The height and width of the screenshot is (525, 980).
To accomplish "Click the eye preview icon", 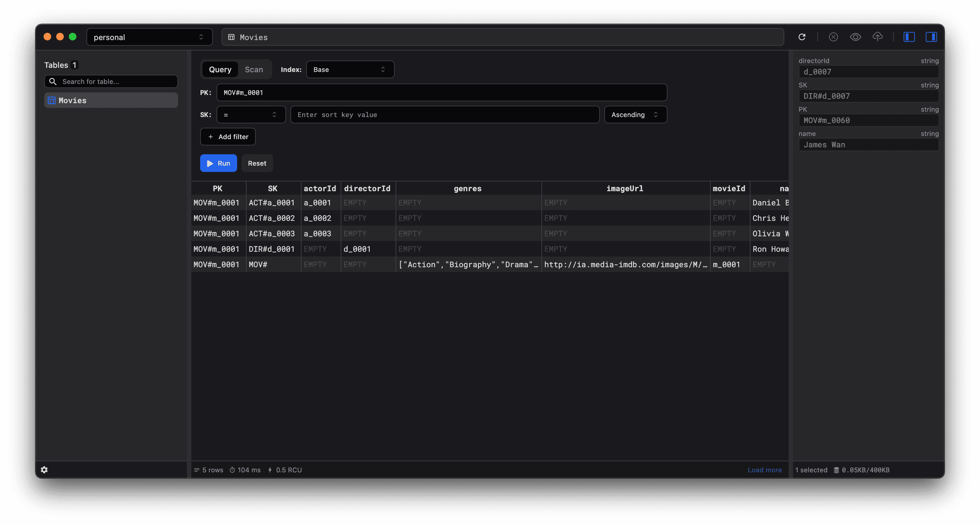I will [855, 37].
